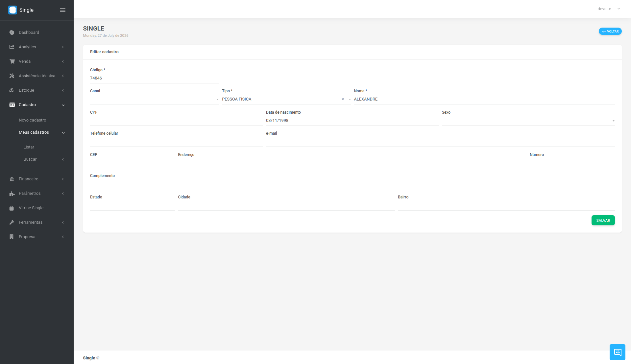Click the VOLTAR button
This screenshot has width=631, height=364.
(x=610, y=32)
